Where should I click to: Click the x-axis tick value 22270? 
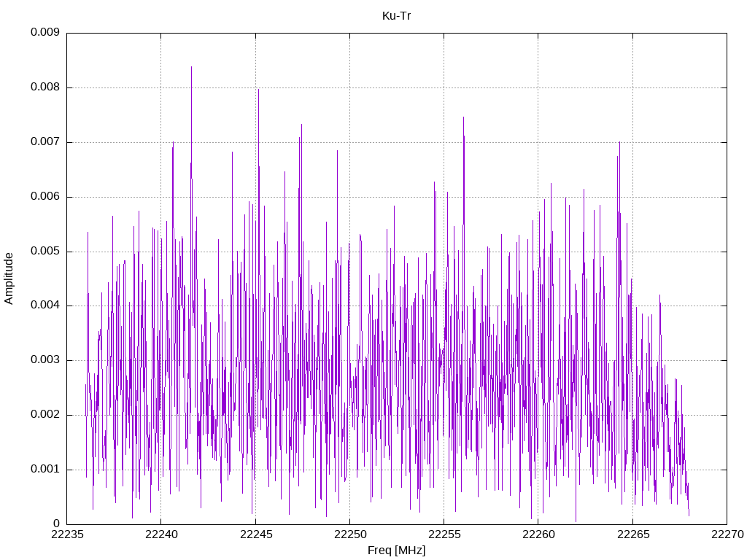pyautogui.click(x=727, y=534)
